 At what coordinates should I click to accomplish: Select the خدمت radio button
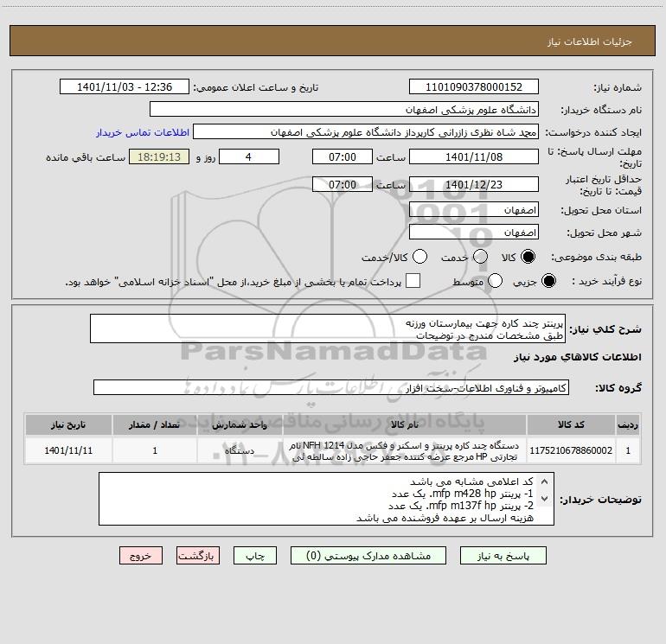pos(480,257)
